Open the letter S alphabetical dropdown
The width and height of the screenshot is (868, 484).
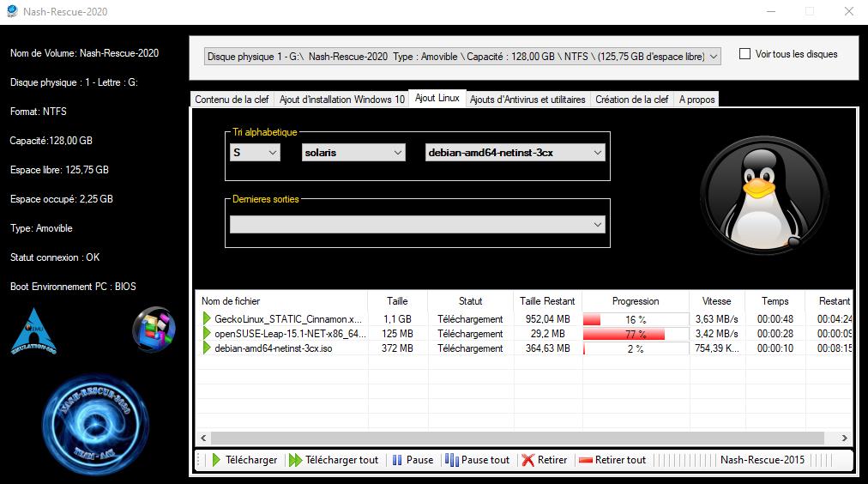tap(255, 152)
